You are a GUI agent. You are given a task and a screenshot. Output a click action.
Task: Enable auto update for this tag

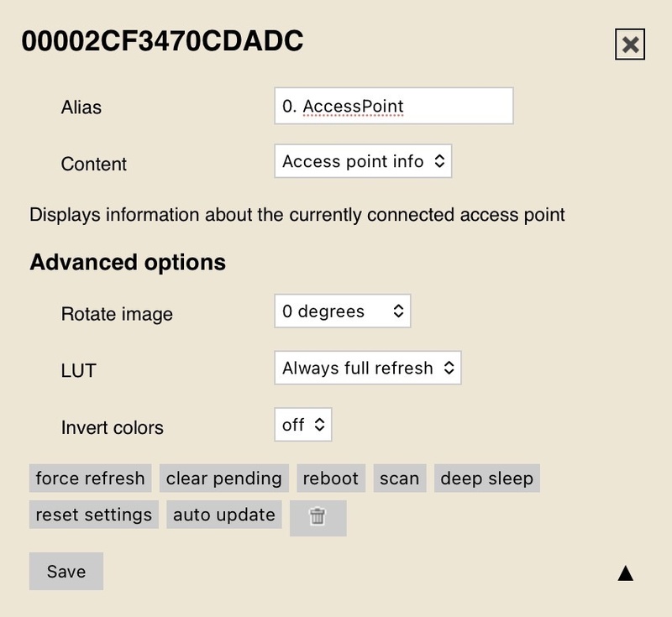[x=224, y=515]
